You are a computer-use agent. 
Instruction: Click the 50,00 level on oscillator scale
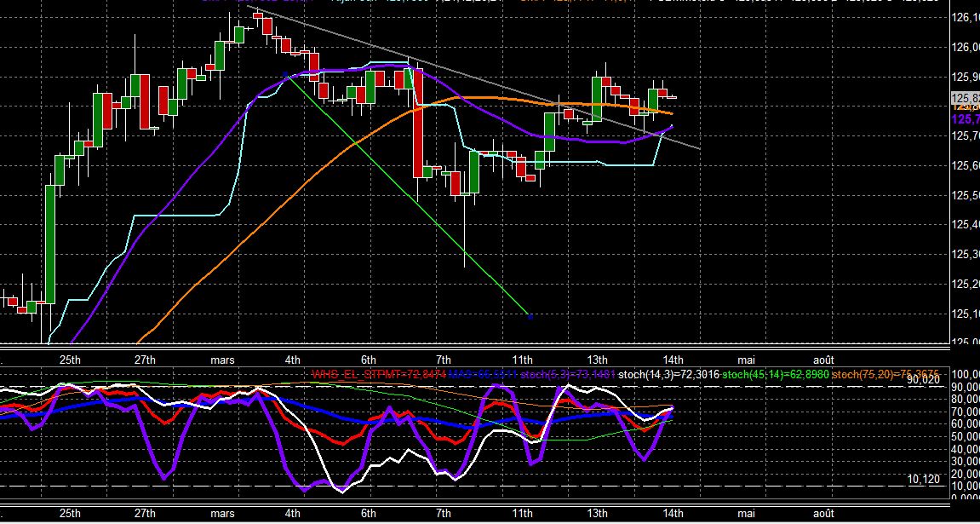[x=966, y=436]
